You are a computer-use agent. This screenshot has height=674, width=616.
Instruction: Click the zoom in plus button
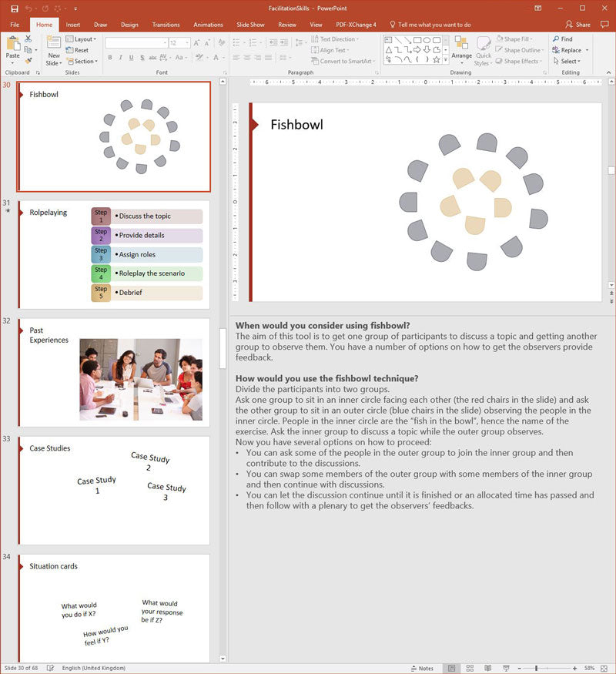[x=574, y=668]
